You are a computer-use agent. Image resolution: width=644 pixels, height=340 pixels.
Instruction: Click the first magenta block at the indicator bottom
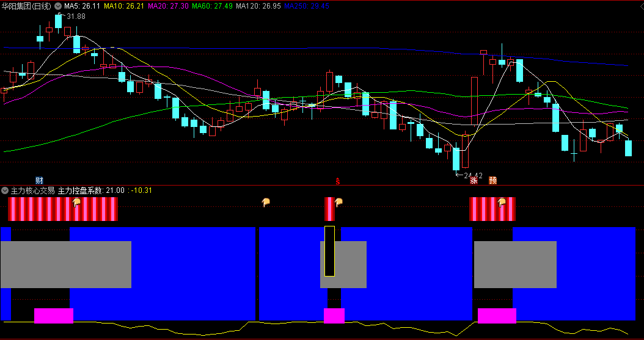(53, 316)
